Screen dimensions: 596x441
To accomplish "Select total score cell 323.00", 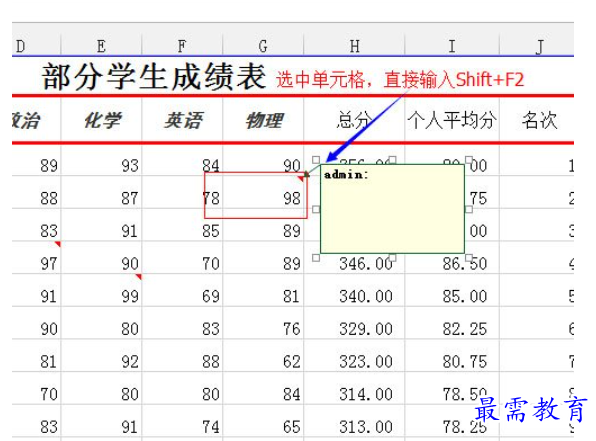I will (x=354, y=356).
